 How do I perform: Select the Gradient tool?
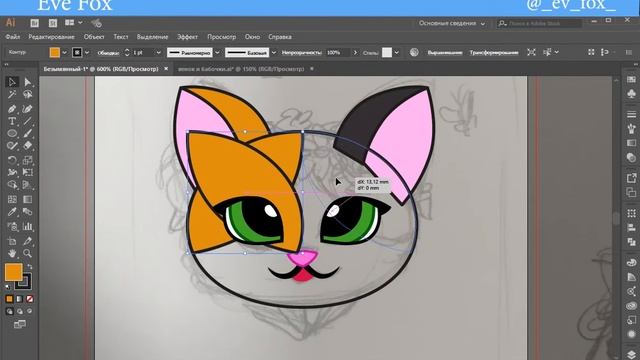coord(27,199)
